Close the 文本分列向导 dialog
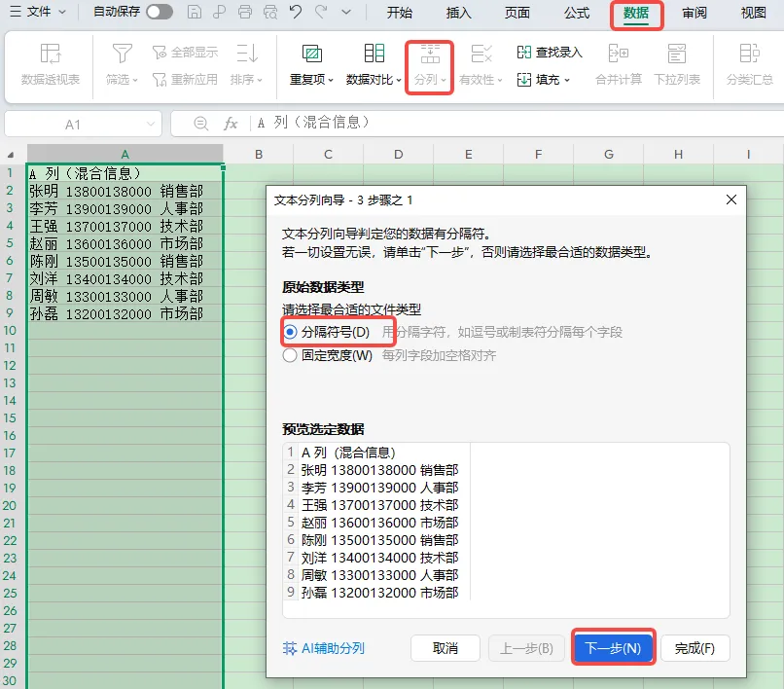This screenshot has height=689, width=784. pyautogui.click(x=731, y=199)
